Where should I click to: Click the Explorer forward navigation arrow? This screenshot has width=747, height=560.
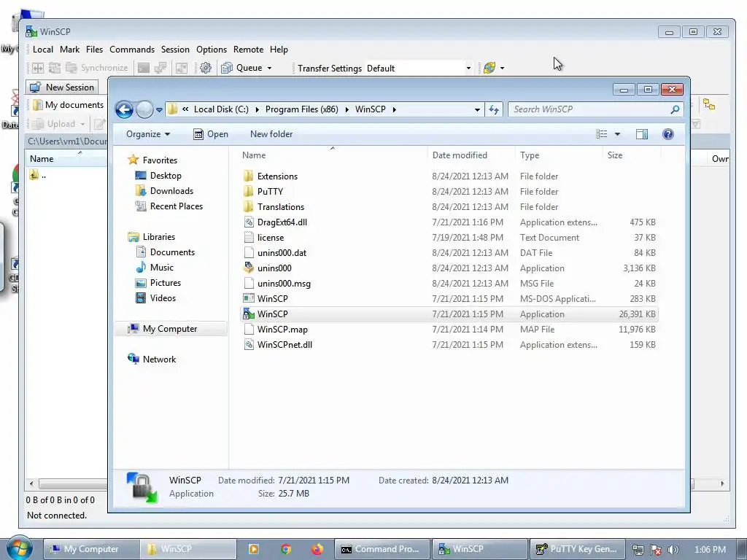click(144, 109)
